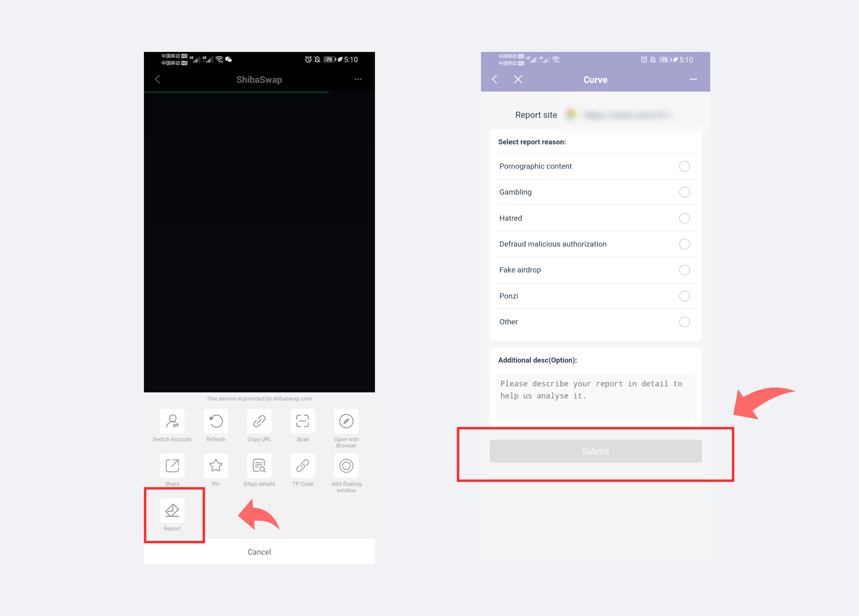The image size is (859, 616).
Task: Open DApp details icon
Action: [x=259, y=466]
